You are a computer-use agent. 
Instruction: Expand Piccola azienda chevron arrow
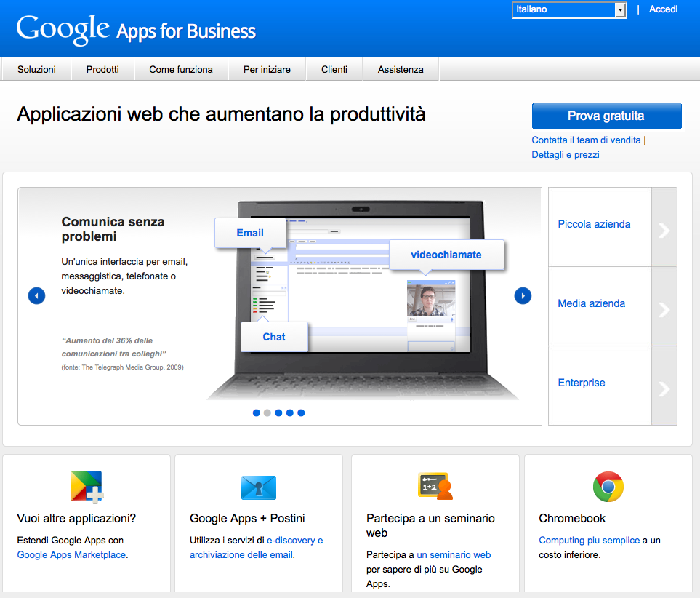(x=664, y=230)
